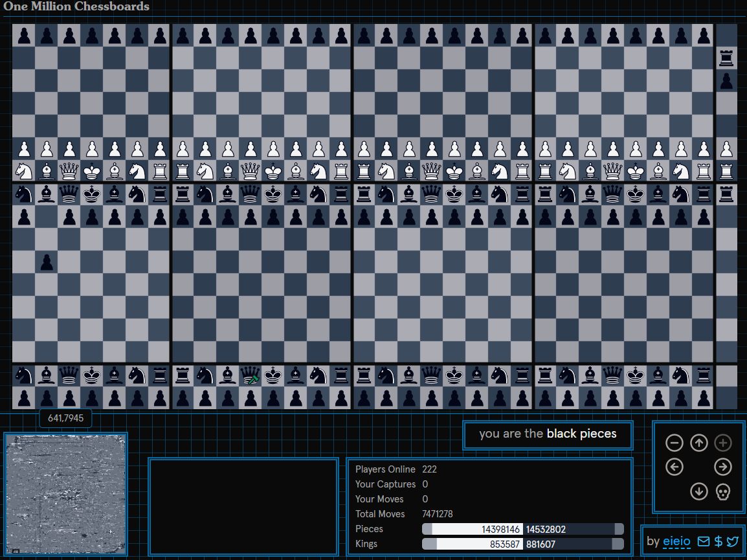This screenshot has height=560, width=747.
Task: Open the Twitter bird icon
Action: point(732,541)
